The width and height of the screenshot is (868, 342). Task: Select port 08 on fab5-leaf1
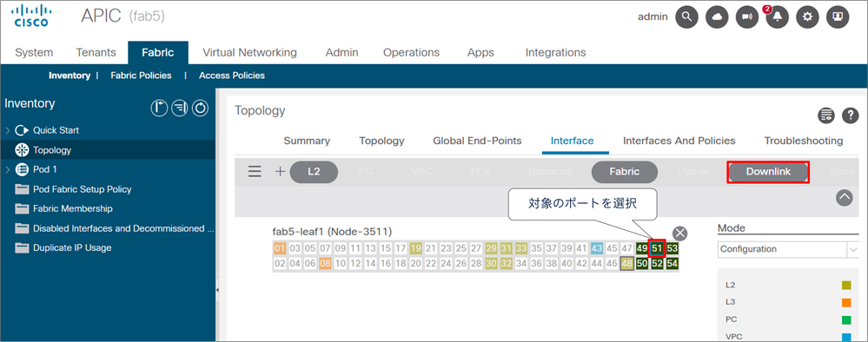[325, 263]
